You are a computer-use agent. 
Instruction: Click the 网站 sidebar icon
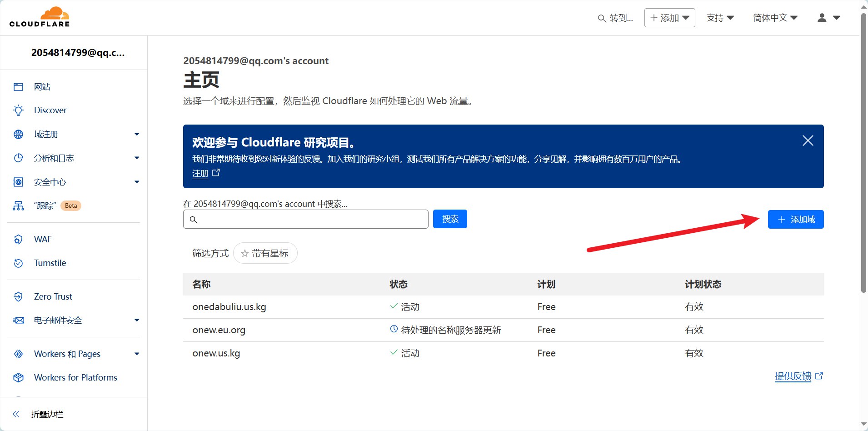18,87
